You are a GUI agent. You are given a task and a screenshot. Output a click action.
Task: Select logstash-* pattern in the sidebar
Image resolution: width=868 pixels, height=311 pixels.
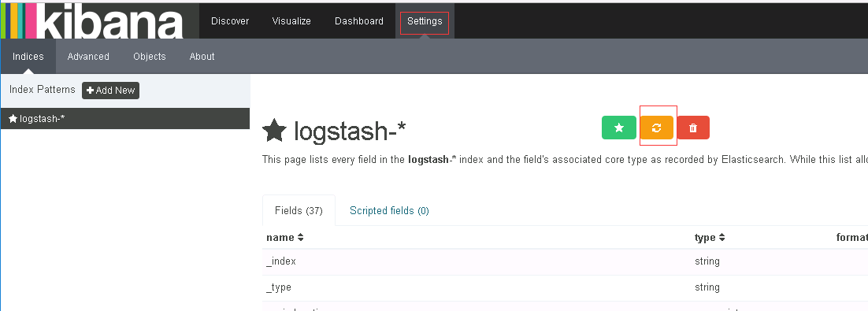125,118
